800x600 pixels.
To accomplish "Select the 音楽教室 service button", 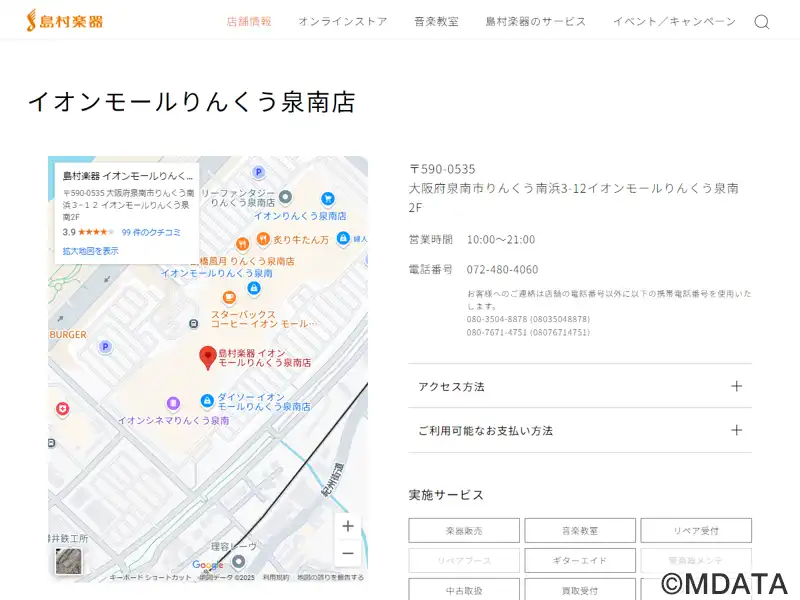I will tap(580, 531).
